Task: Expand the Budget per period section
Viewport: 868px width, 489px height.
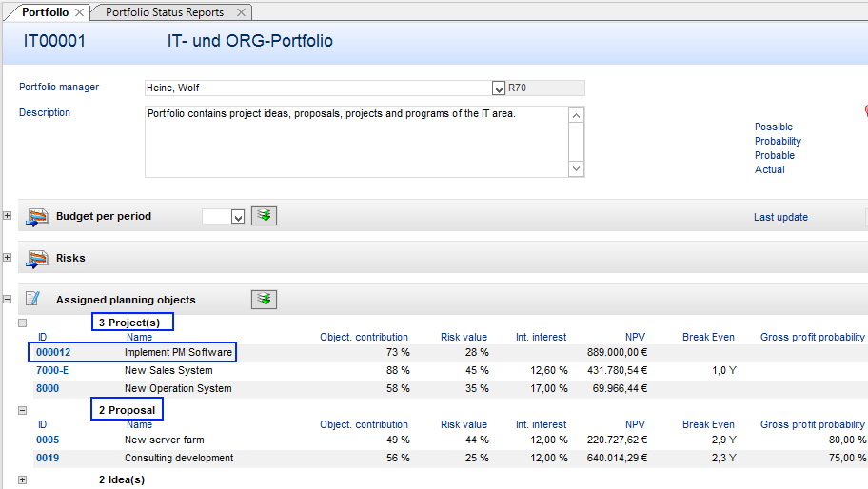Action: click(8, 215)
